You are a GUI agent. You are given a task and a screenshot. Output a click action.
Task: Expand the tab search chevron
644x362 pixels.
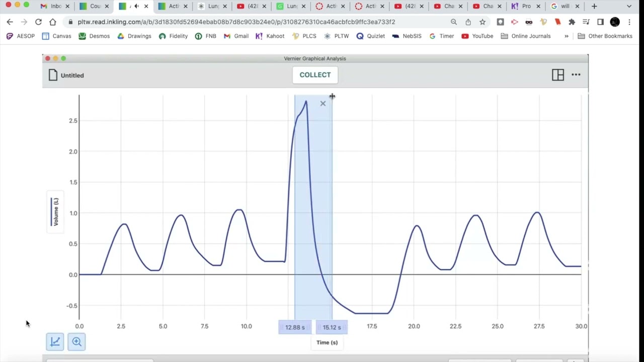pyautogui.click(x=629, y=6)
